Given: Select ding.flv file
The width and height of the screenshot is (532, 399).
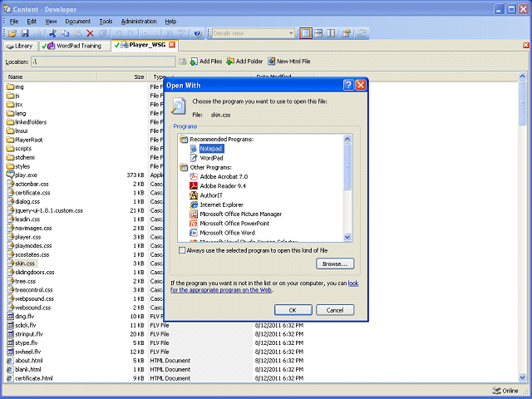Looking at the screenshot, I should [20, 316].
